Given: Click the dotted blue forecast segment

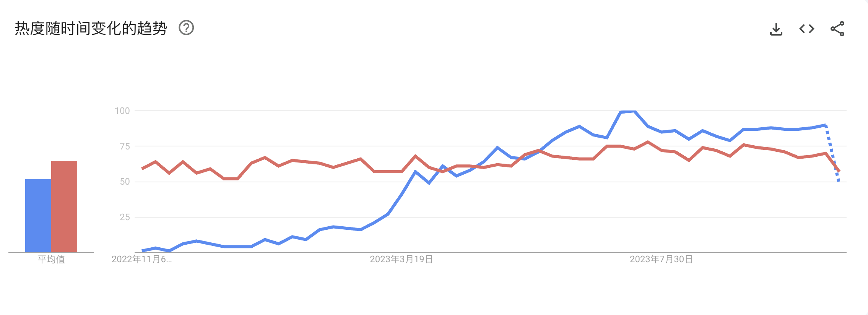Looking at the screenshot, I should pos(832,153).
